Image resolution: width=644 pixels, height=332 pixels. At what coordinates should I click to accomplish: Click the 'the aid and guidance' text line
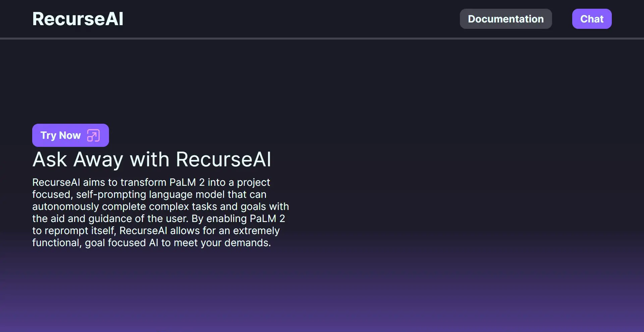click(x=158, y=219)
